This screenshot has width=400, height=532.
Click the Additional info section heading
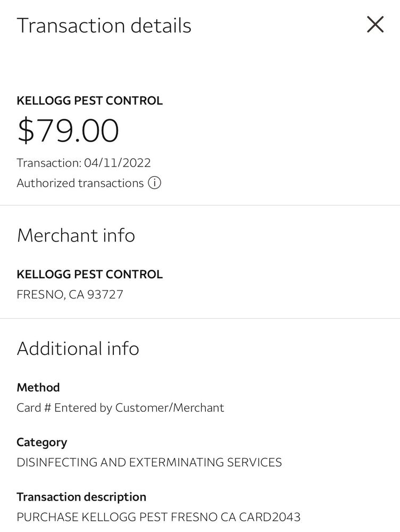click(78, 348)
